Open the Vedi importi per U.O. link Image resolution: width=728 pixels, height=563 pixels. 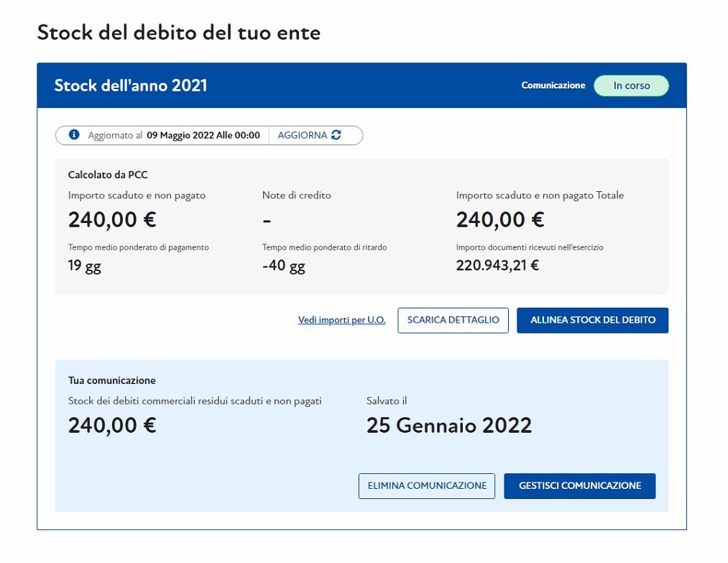pos(341,320)
